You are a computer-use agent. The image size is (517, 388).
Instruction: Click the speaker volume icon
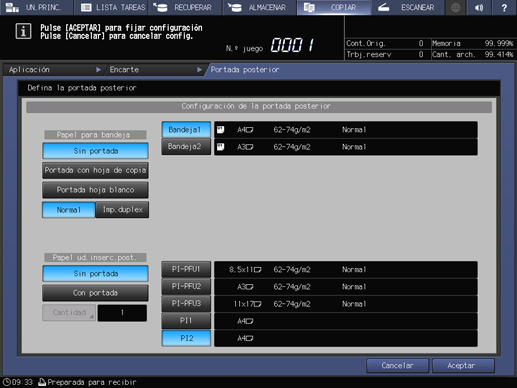coord(479,7)
